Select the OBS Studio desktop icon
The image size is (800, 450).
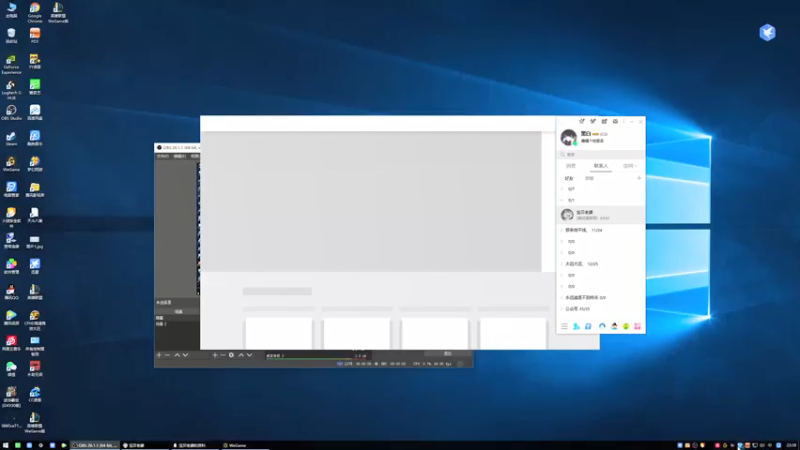point(11,113)
